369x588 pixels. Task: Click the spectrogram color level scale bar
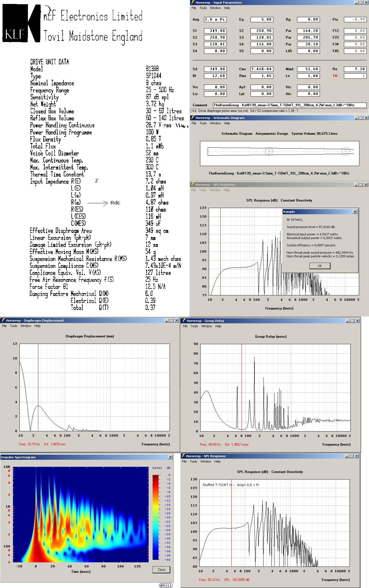point(155,517)
